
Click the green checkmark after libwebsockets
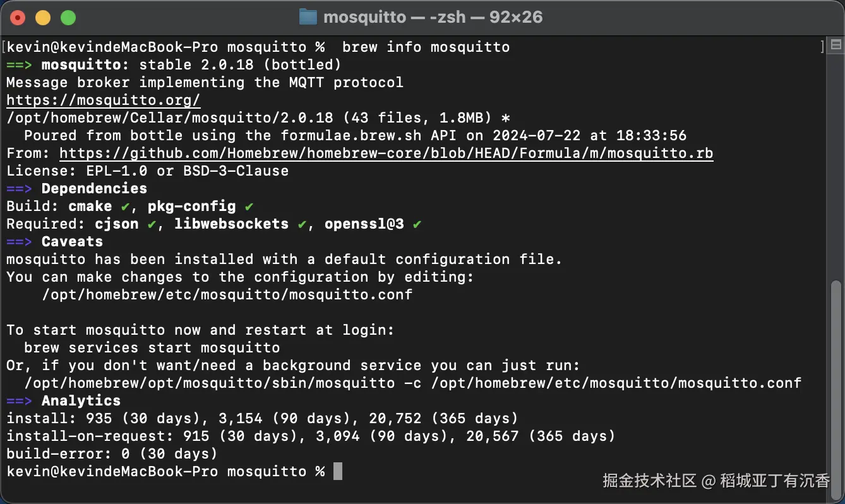[303, 224]
